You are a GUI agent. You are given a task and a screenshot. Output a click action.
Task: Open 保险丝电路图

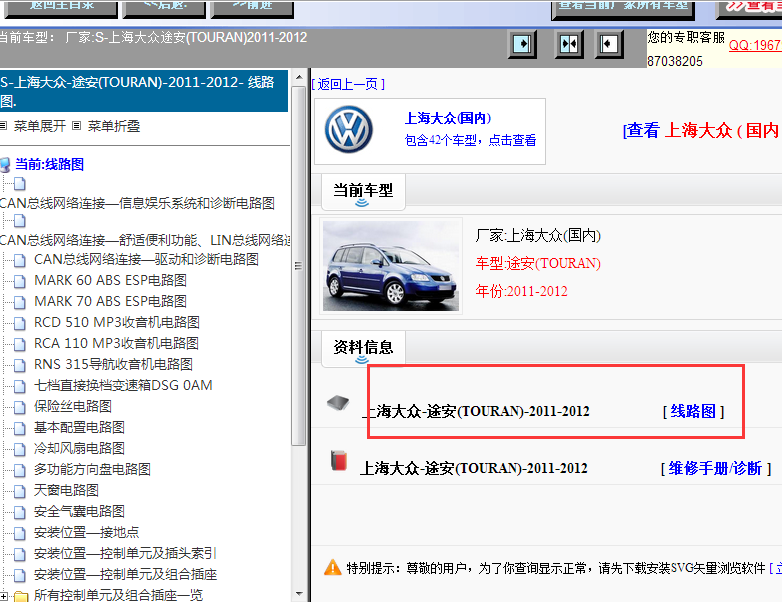[x=73, y=406]
